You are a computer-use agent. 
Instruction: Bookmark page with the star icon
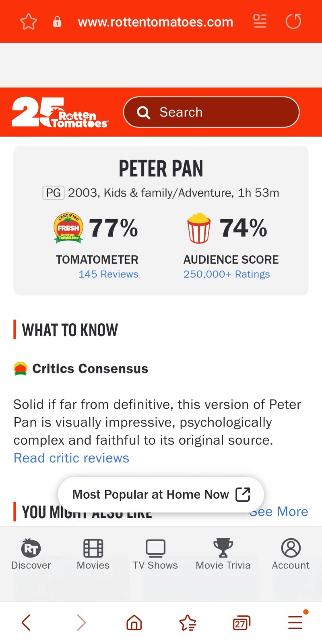coord(29,22)
